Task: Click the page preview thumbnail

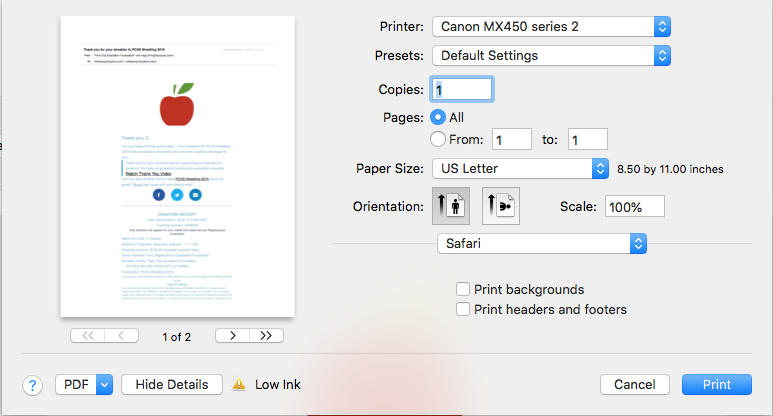Action: pyautogui.click(x=177, y=167)
